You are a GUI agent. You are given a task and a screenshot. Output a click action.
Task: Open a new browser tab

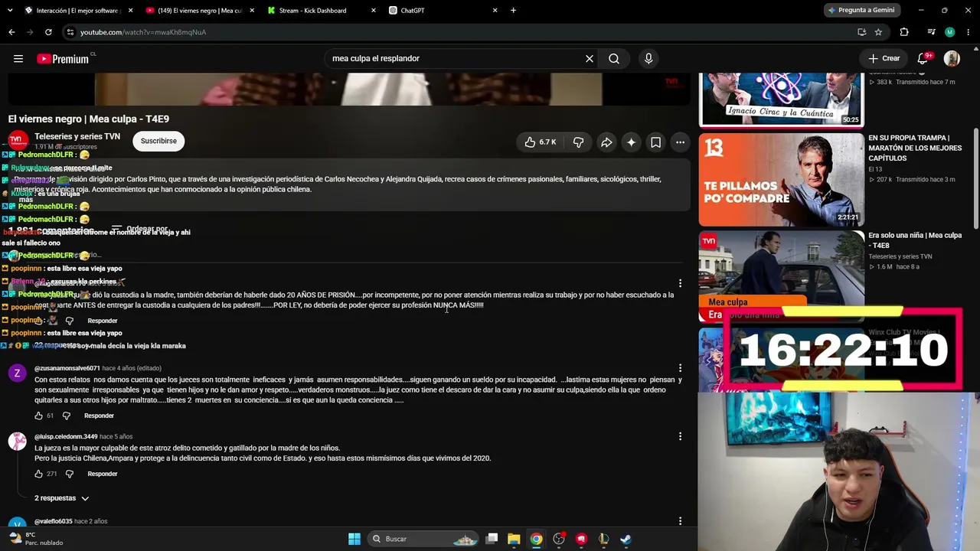click(513, 11)
